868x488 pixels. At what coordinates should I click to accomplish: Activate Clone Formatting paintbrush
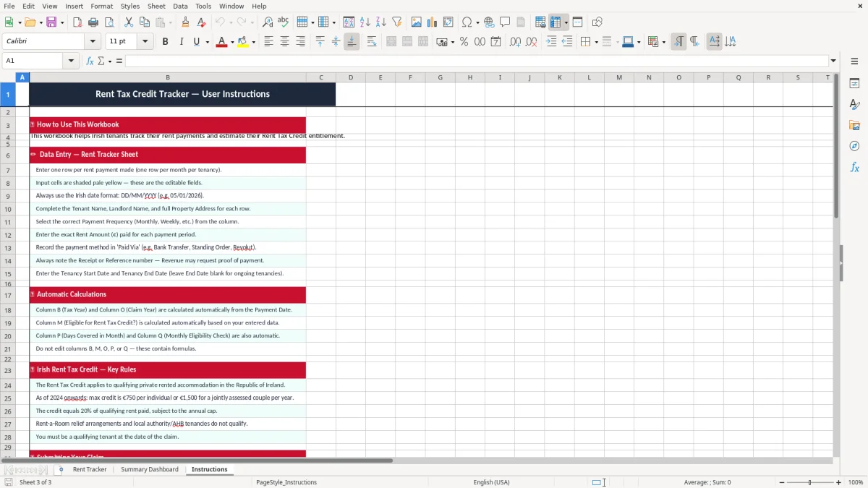(185, 22)
